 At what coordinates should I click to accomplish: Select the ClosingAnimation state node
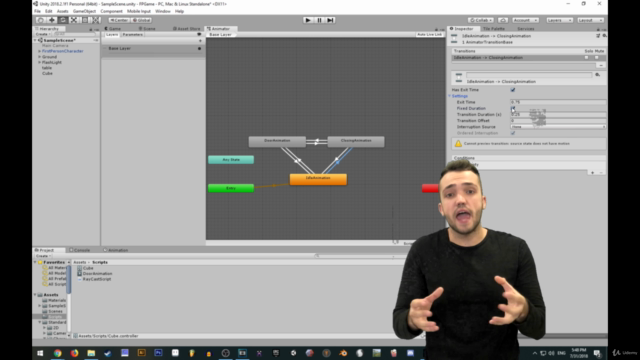[x=356, y=141]
